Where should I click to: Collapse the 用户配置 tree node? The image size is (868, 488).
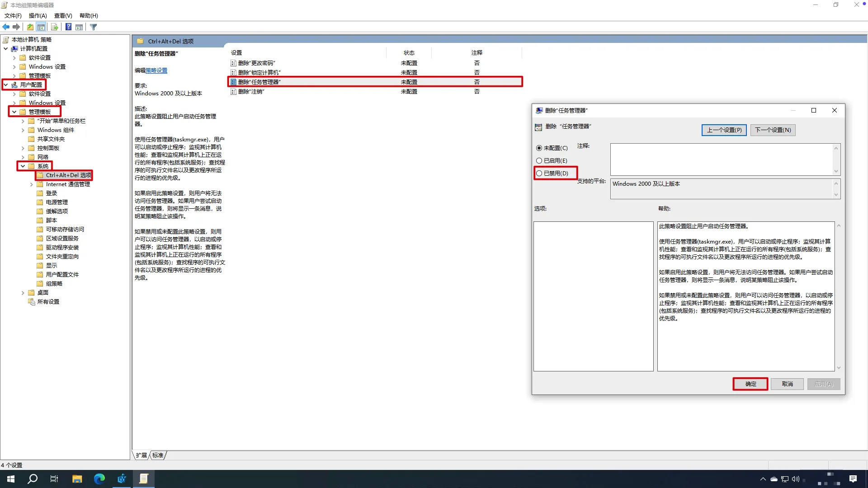tap(6, 85)
